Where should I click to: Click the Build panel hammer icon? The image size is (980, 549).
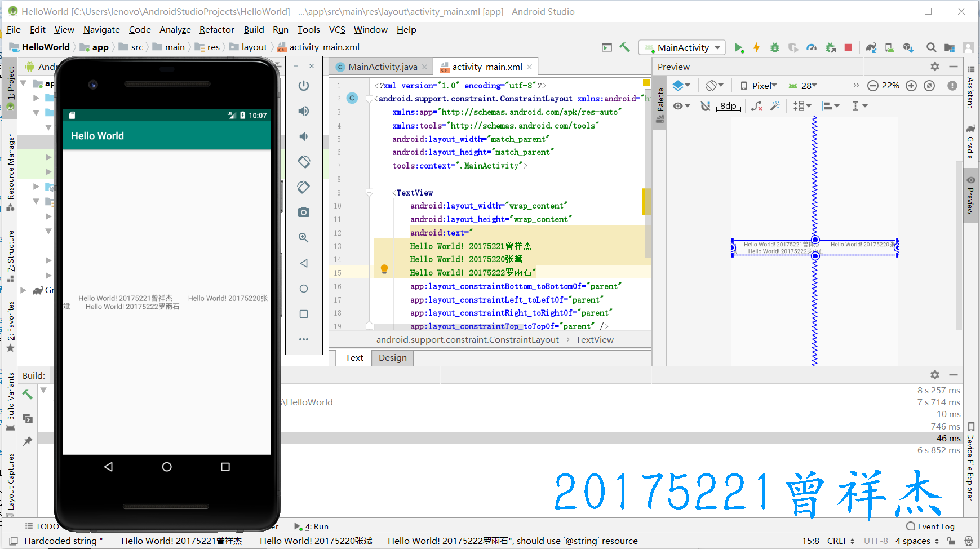point(27,395)
